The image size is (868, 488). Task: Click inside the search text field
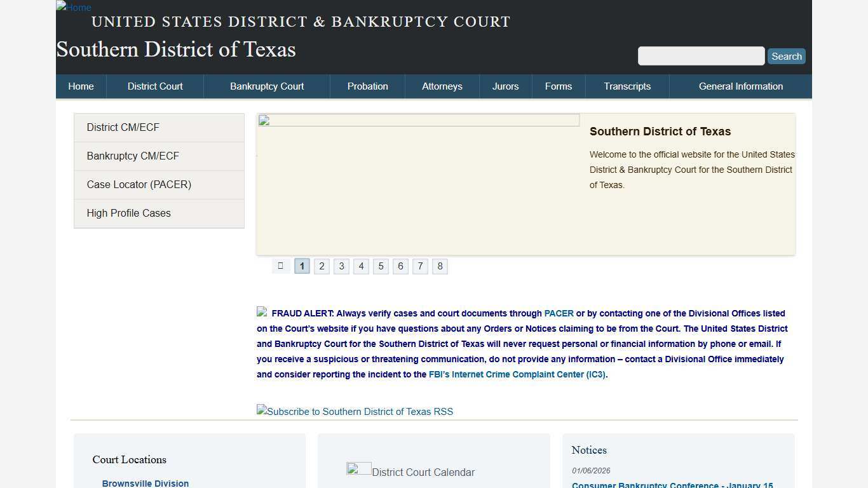pyautogui.click(x=701, y=56)
